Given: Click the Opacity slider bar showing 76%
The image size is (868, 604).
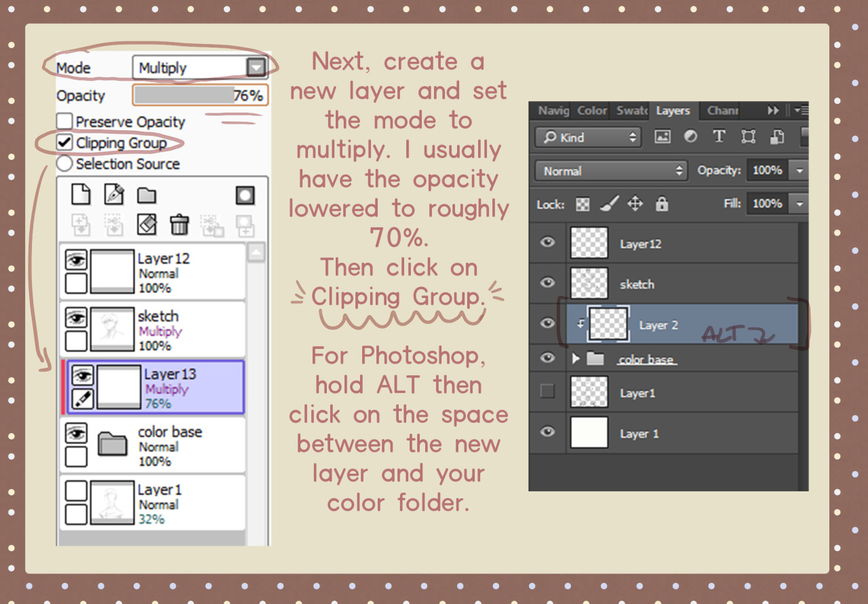Looking at the screenshot, I should [x=200, y=96].
